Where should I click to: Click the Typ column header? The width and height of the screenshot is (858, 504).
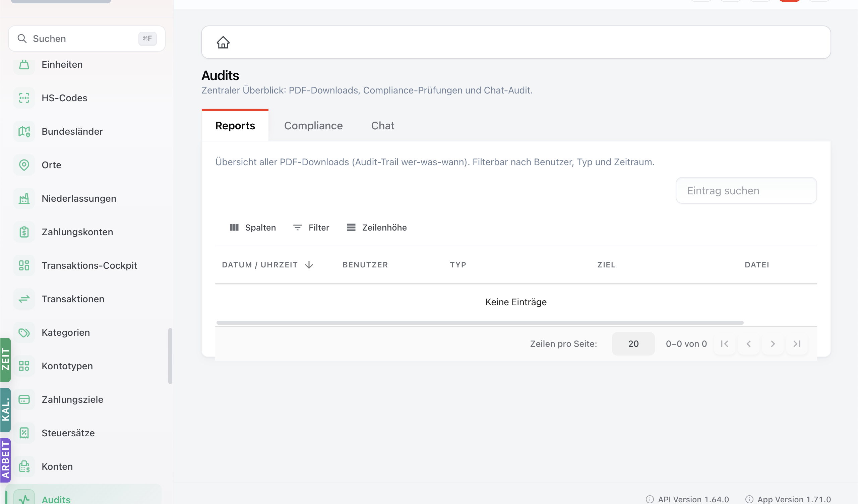458,265
